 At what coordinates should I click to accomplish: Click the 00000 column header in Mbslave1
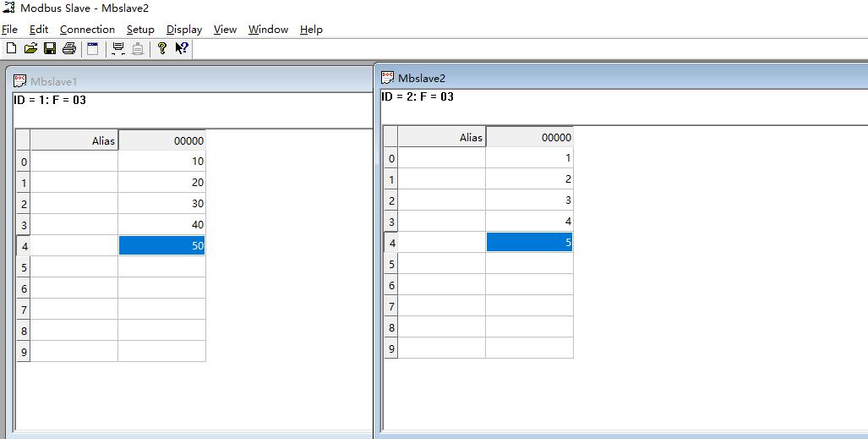[x=161, y=140]
